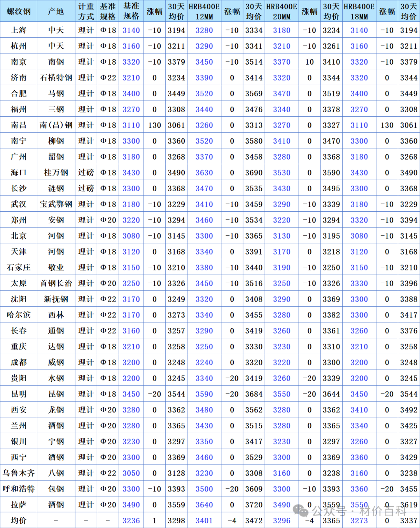
Task: Select the 济南 city cell
Action: 19,77
